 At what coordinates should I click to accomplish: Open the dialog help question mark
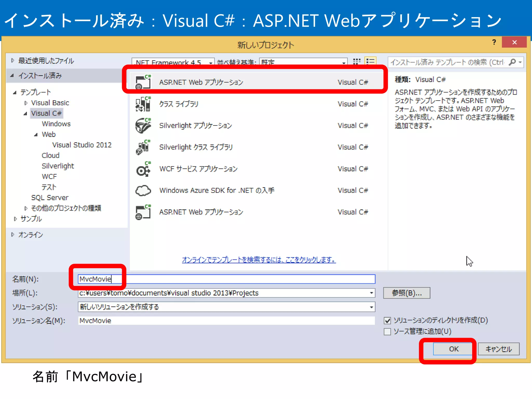(x=494, y=42)
